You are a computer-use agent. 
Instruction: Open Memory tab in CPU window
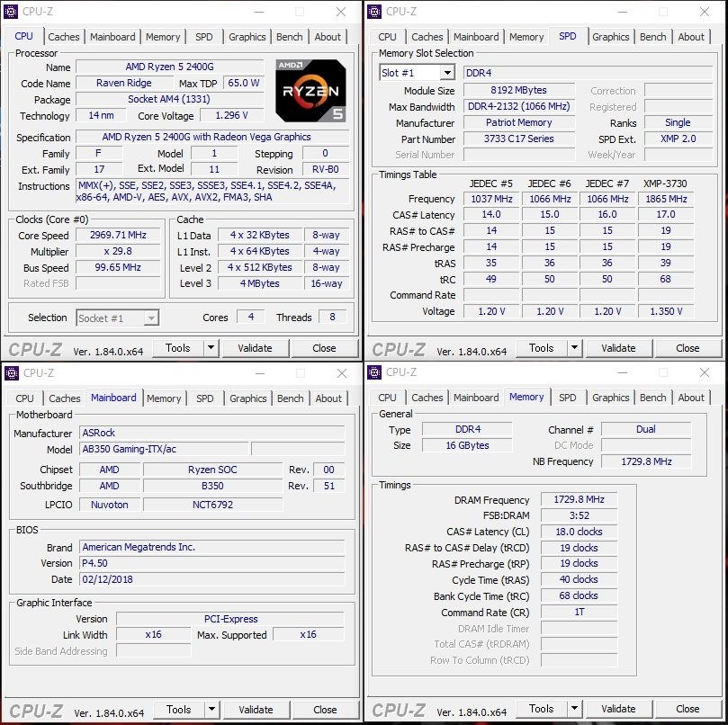(x=163, y=37)
